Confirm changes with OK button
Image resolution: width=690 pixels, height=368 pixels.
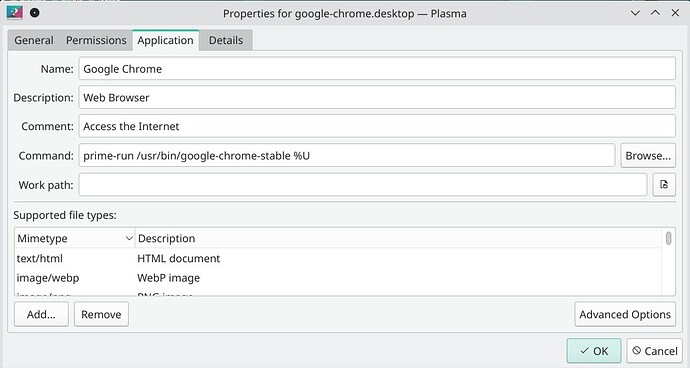594,350
